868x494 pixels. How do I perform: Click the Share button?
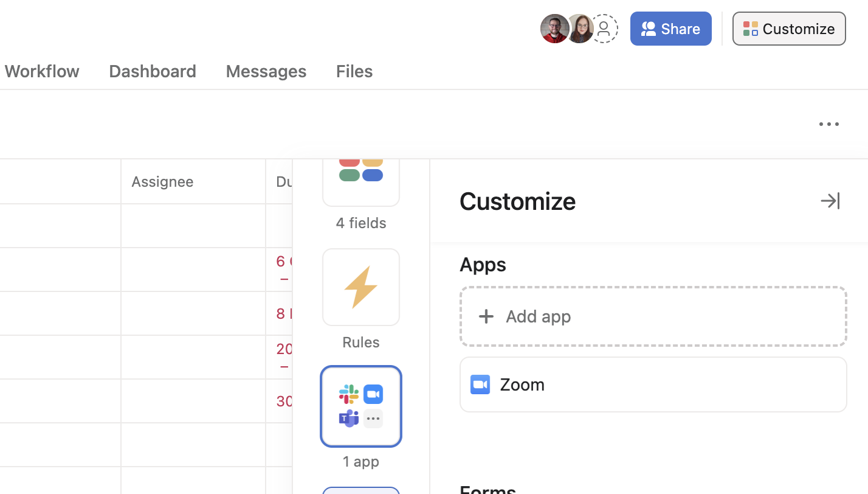(x=671, y=29)
